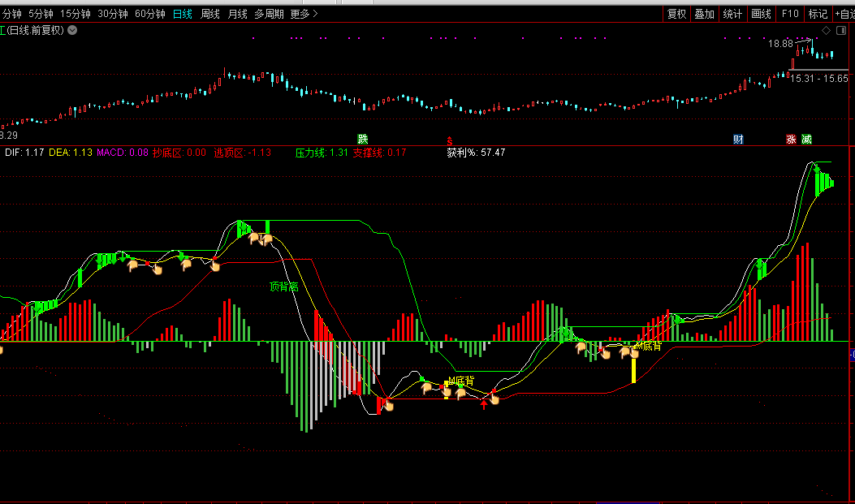Image resolution: width=855 pixels, height=504 pixels.
Task: Expand the 更多 periods menu
Action: click(304, 14)
